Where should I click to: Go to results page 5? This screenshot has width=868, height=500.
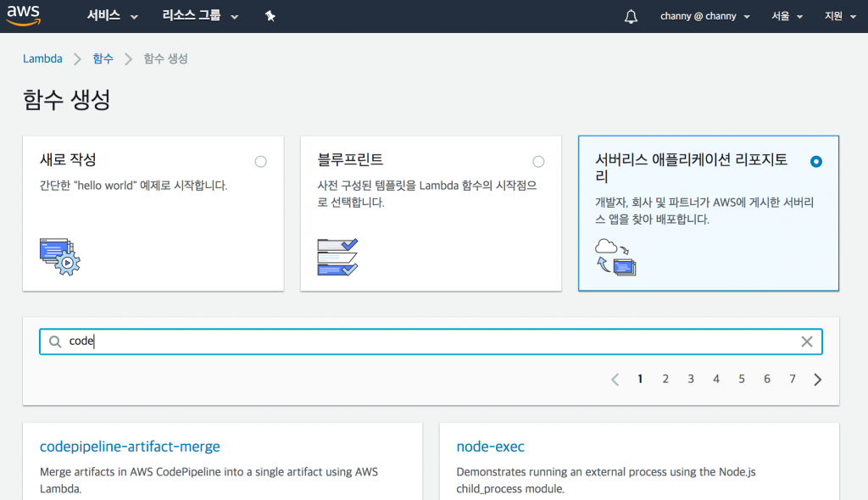pos(741,380)
